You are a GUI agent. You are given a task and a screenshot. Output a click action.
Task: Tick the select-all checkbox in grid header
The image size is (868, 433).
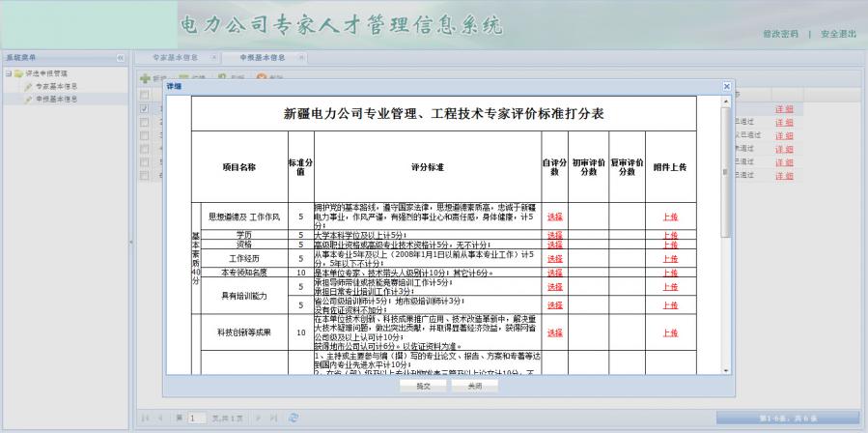(144, 95)
